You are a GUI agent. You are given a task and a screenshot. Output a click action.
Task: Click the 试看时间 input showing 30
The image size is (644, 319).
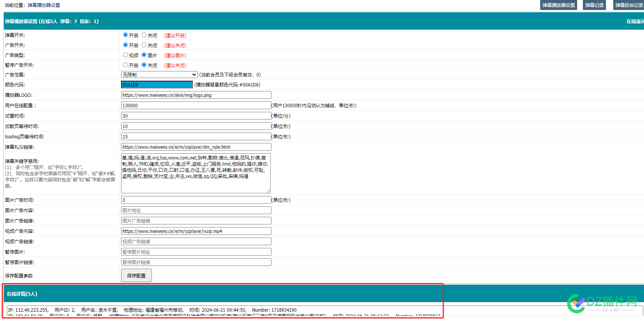196,116
